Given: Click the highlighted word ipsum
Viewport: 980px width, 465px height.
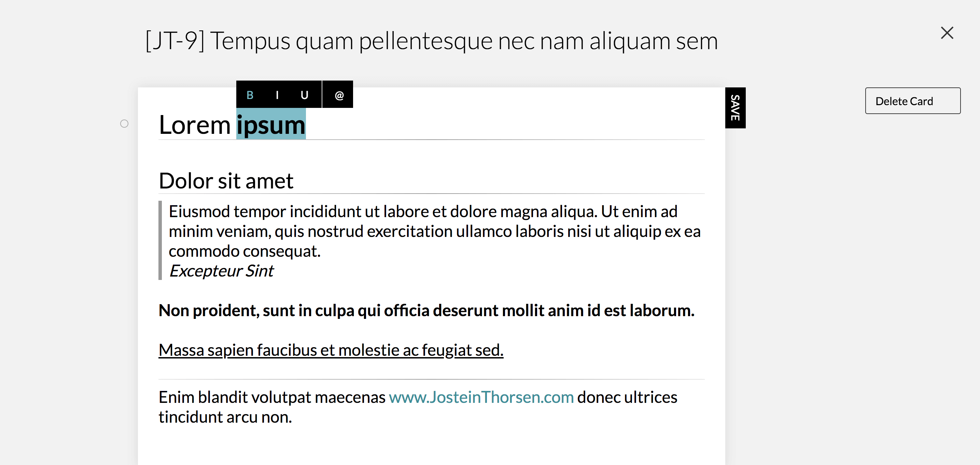Looking at the screenshot, I should pos(271,125).
